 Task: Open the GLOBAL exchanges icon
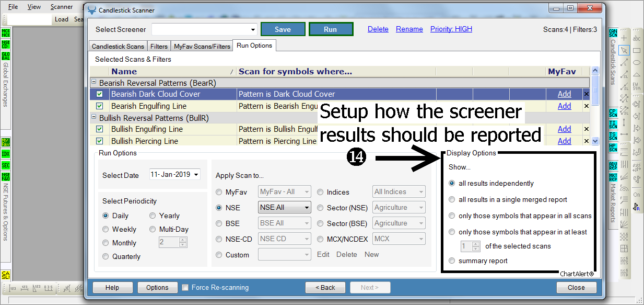coord(6,57)
